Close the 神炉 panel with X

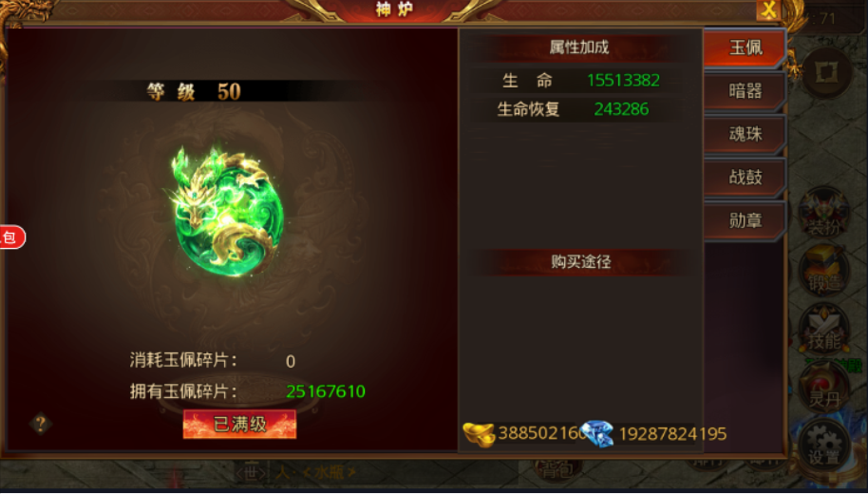[x=768, y=9]
